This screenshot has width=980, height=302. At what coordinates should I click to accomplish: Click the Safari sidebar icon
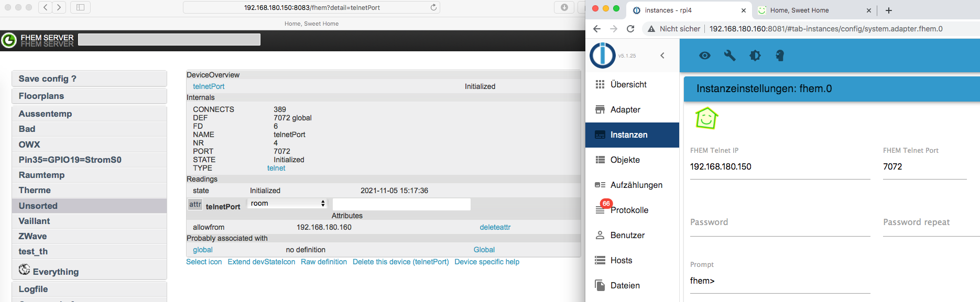tap(80, 7)
